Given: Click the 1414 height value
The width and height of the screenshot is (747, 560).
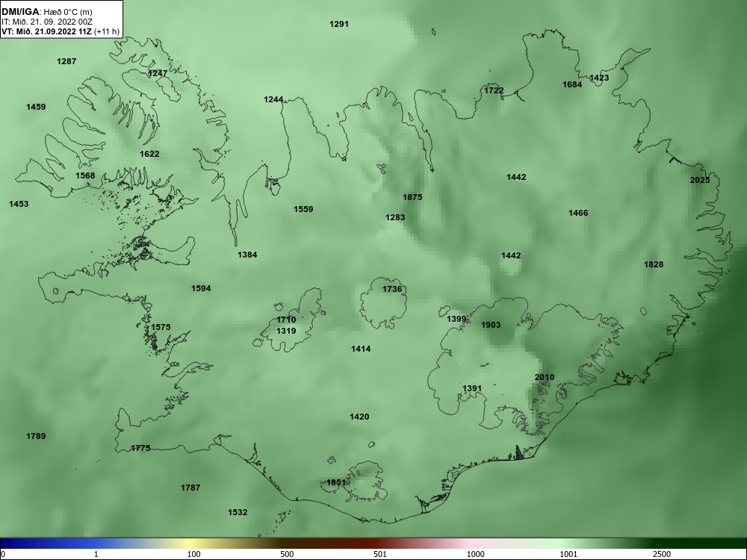Looking at the screenshot, I should pos(361,349).
